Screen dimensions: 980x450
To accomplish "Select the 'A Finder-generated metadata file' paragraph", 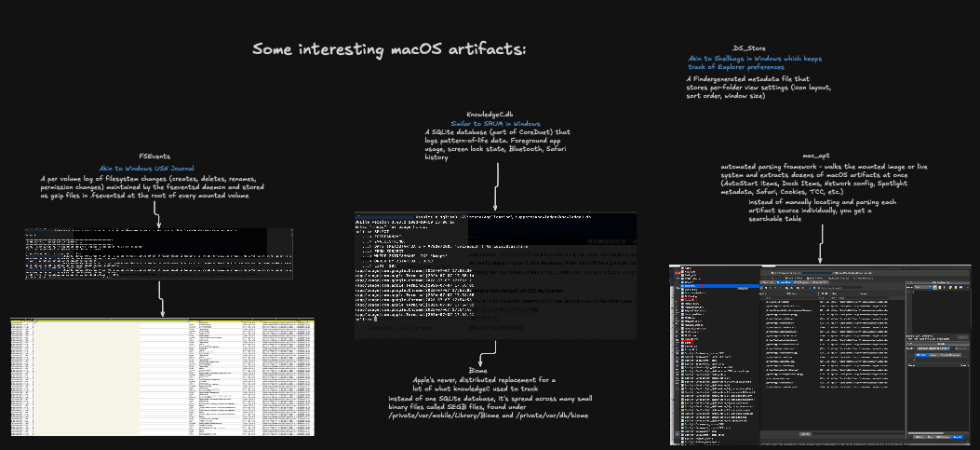I will 758,88.
